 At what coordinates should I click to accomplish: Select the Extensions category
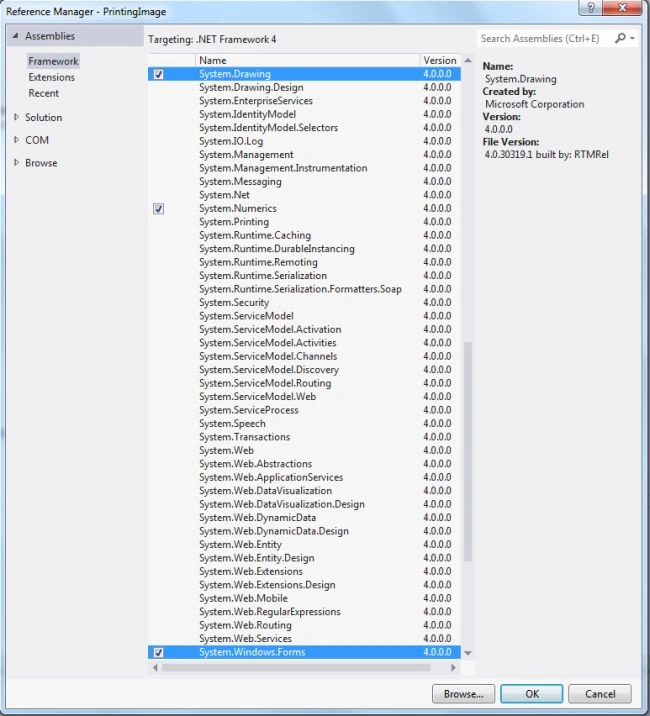(51, 77)
